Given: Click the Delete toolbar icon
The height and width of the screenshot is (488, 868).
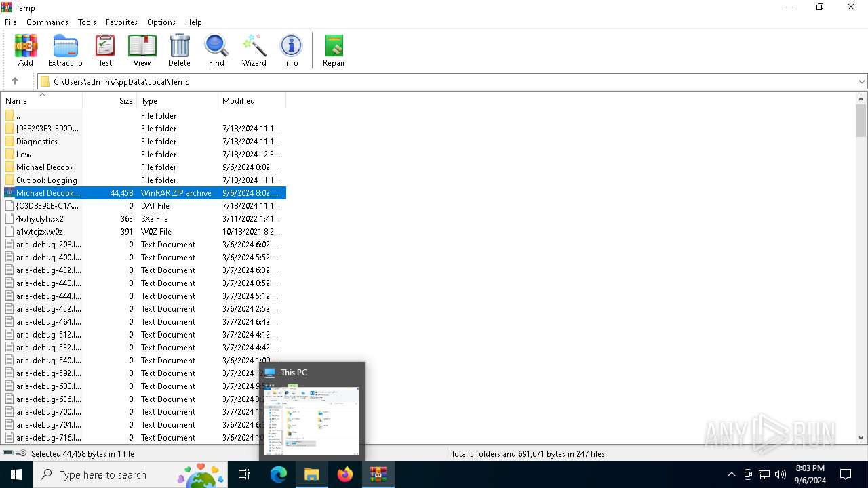Looking at the screenshot, I should click(x=179, y=50).
